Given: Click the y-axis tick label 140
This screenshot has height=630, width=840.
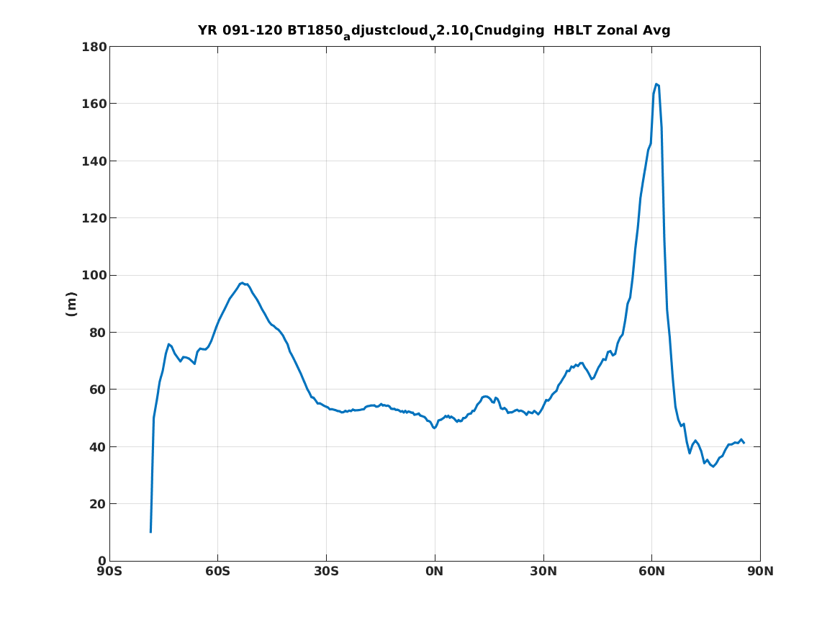Looking at the screenshot, I should 94,161.
